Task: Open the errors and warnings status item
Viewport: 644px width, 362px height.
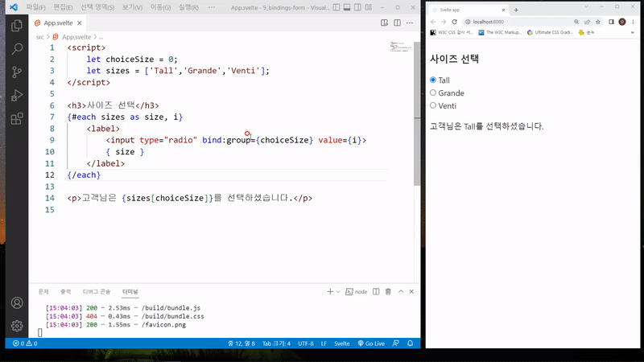Action: [x=25, y=343]
